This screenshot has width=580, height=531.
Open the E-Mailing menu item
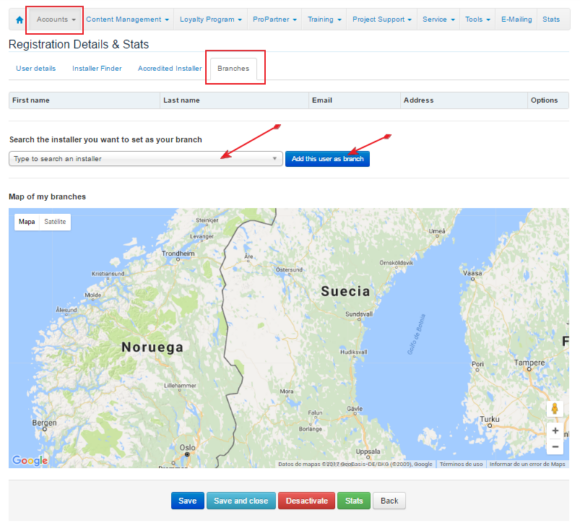point(516,20)
